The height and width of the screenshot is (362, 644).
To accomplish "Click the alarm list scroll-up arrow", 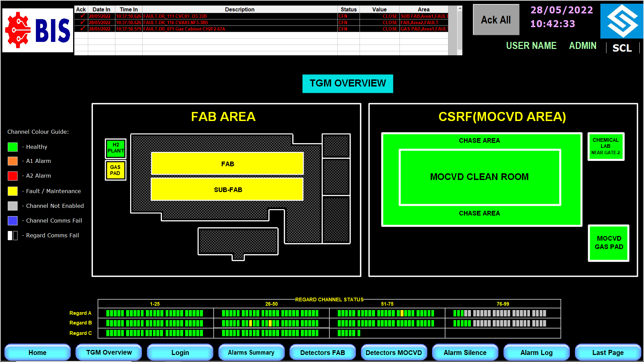I will coord(460,9).
